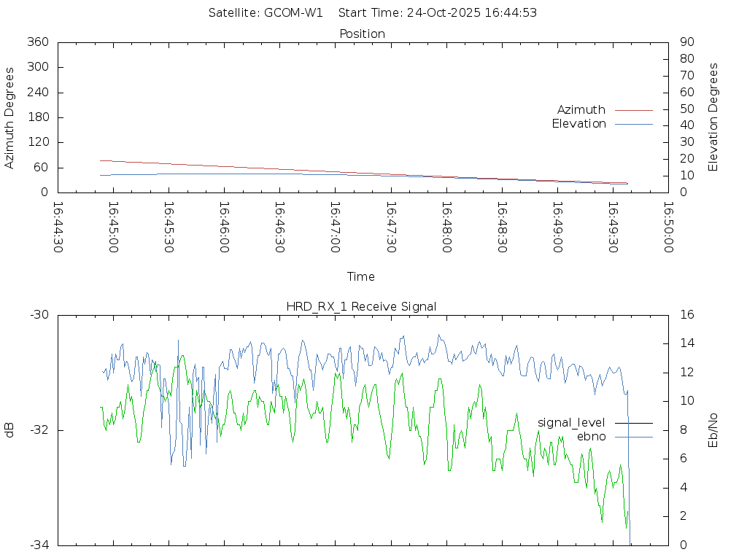Select the blue Elevation legend line sample

tap(633, 124)
